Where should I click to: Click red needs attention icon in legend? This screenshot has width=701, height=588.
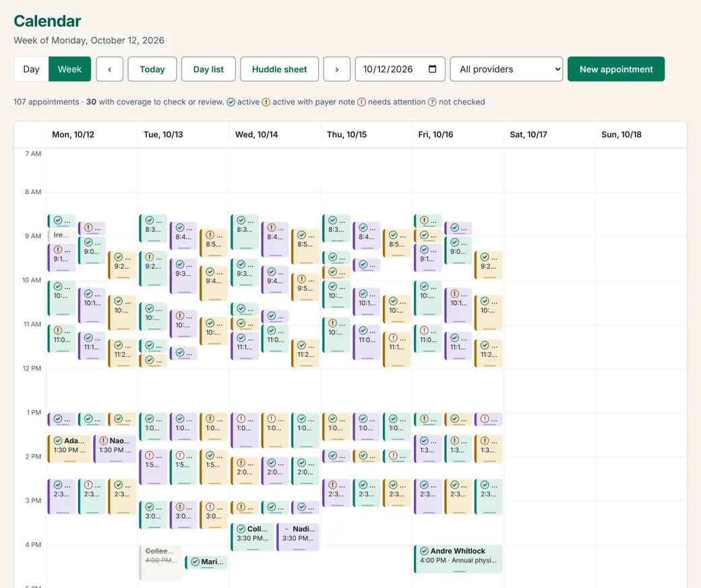point(361,102)
